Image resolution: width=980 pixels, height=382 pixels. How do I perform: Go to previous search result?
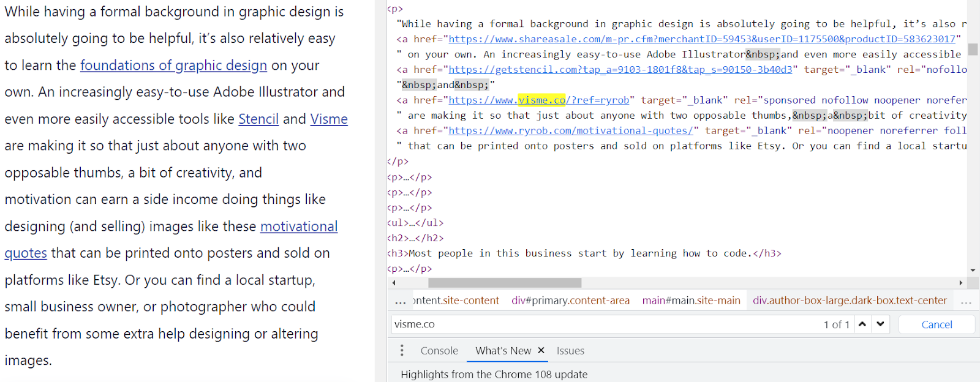click(x=862, y=324)
